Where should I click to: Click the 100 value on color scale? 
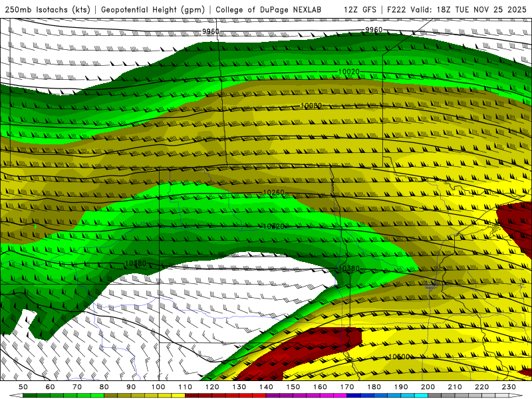[x=158, y=387]
